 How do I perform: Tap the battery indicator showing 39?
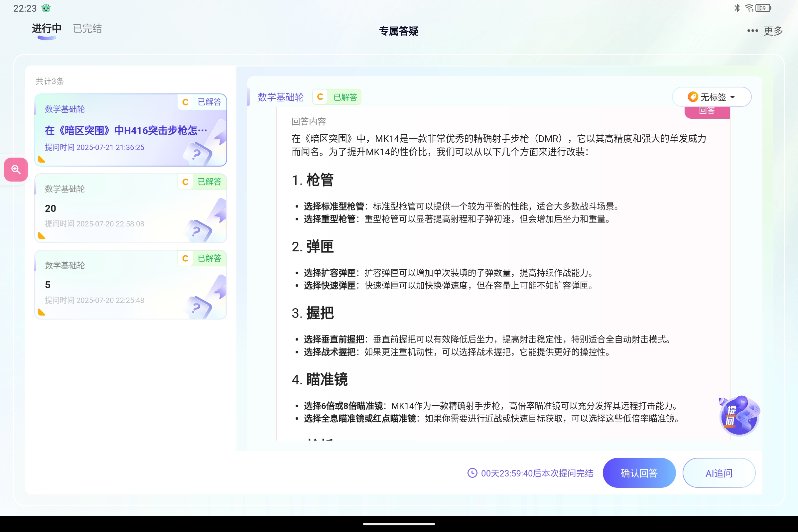(x=763, y=8)
